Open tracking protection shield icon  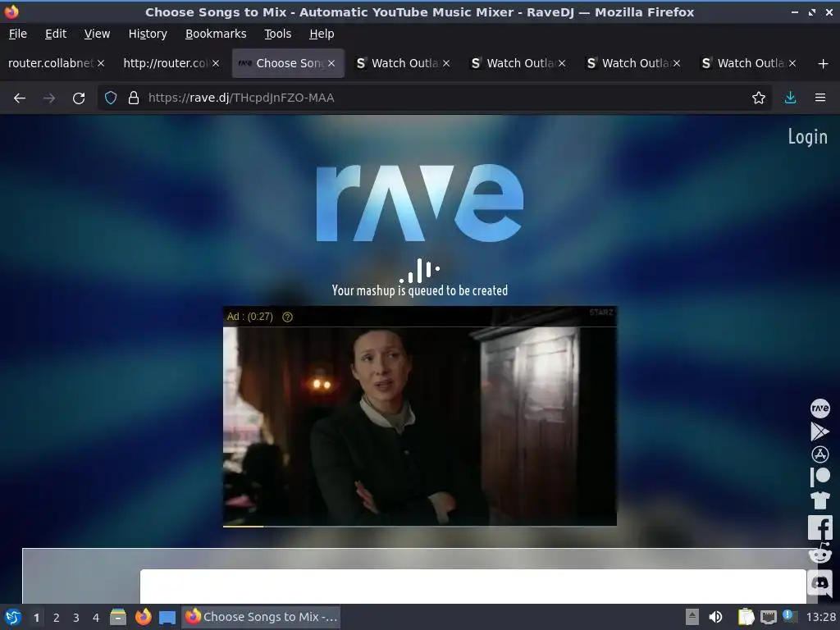click(x=111, y=98)
